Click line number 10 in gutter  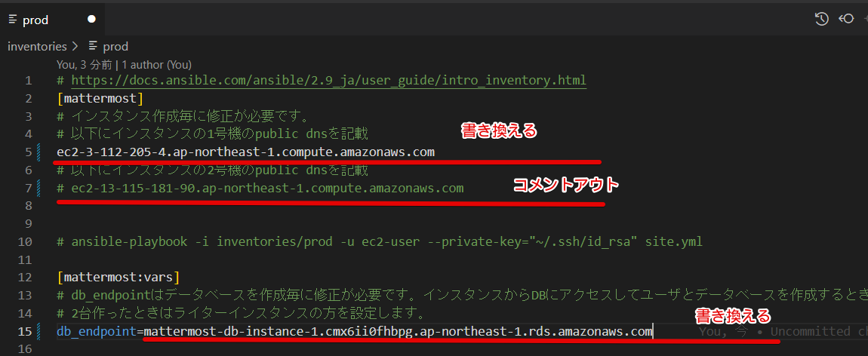pyautogui.click(x=26, y=241)
